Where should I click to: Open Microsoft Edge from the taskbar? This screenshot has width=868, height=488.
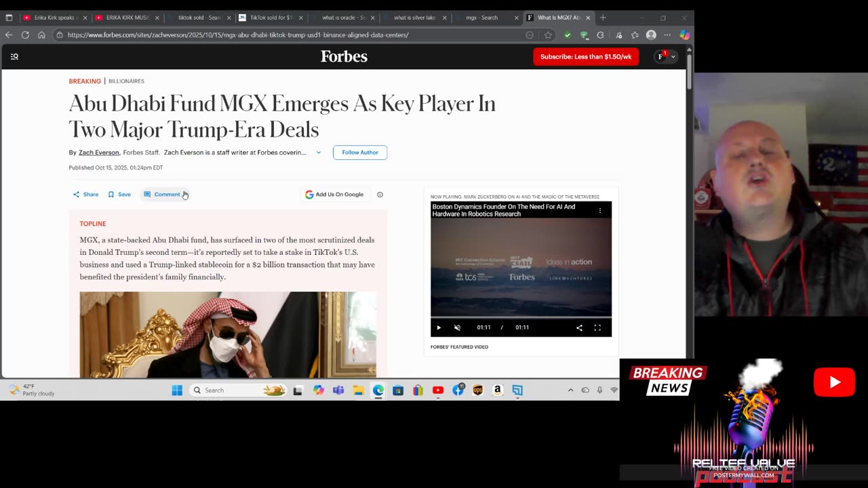click(x=378, y=390)
